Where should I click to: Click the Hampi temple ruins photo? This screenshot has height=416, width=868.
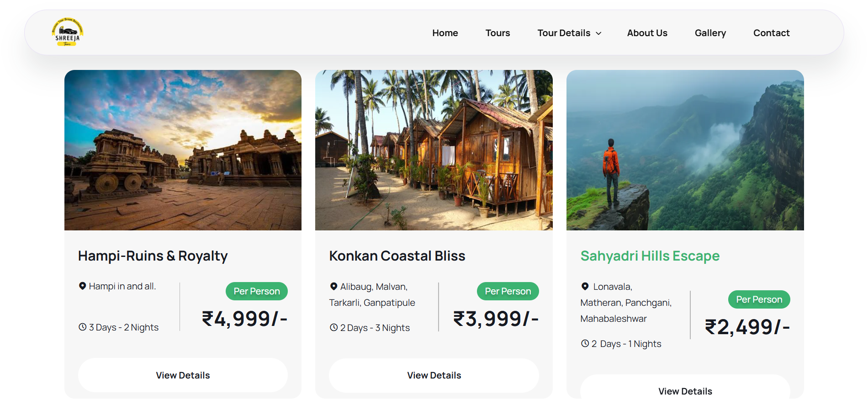point(183,150)
